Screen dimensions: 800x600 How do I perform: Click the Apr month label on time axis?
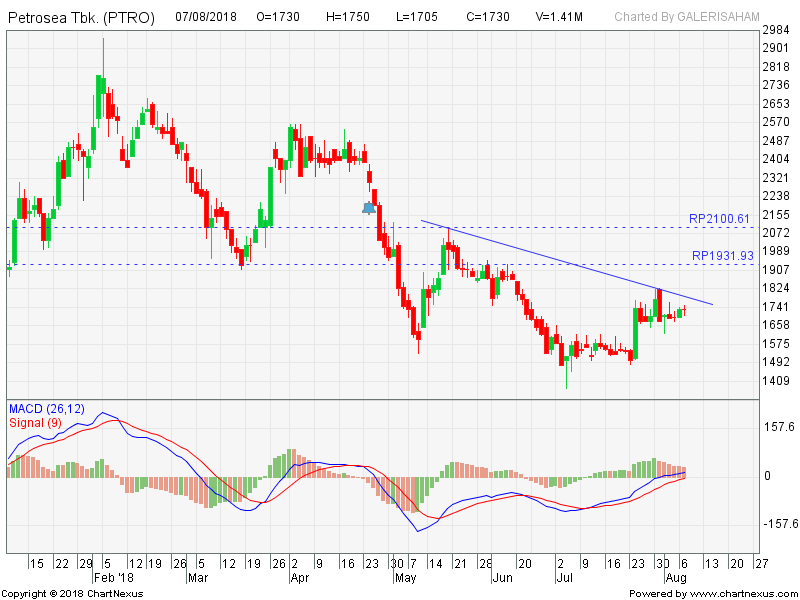coord(299,578)
